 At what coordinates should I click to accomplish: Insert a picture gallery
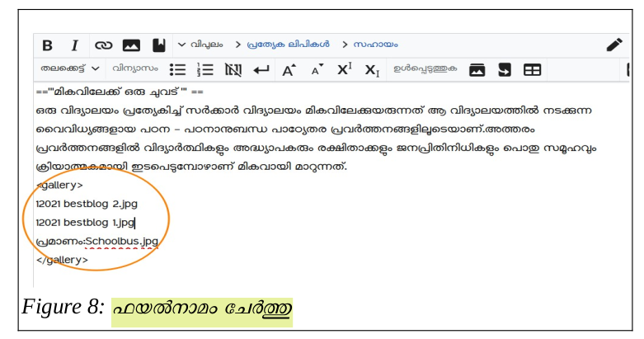477,69
